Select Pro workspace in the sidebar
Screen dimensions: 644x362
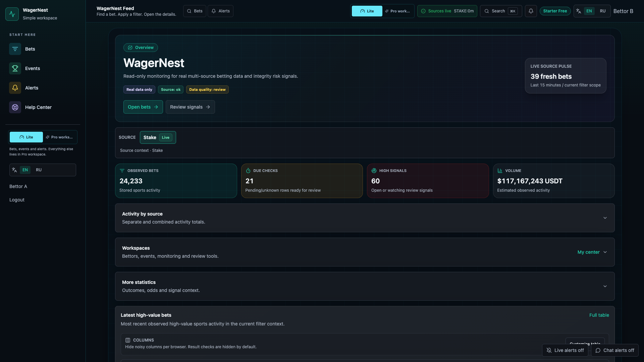59,137
